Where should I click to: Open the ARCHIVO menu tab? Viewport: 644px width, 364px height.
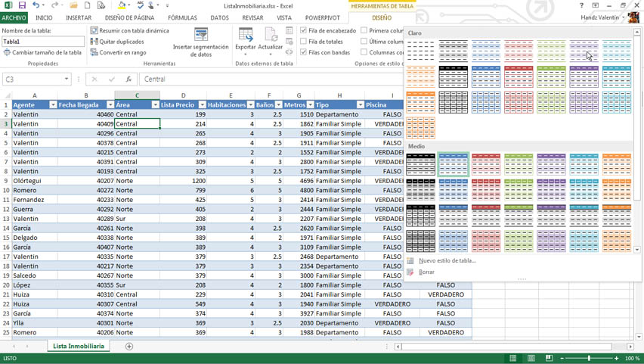coord(14,18)
